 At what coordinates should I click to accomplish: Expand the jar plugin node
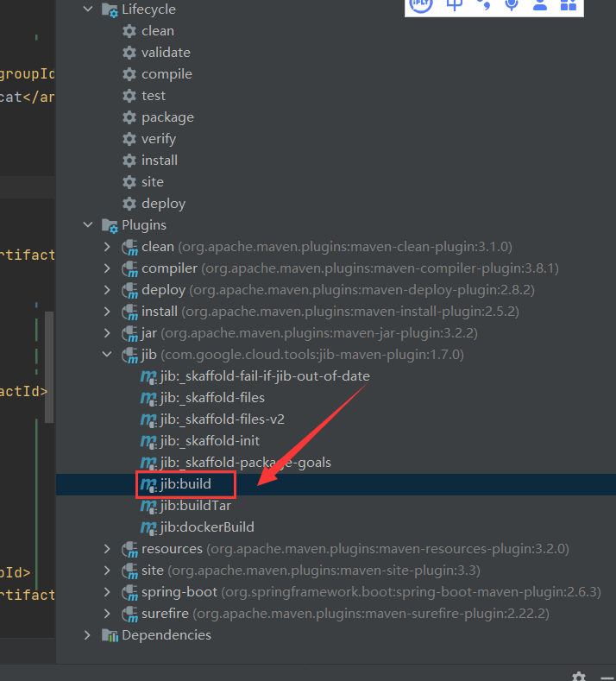coord(107,333)
